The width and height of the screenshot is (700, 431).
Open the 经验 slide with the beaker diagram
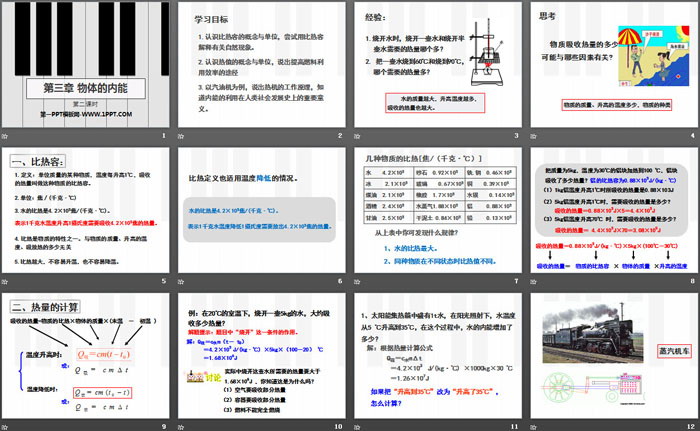[x=438, y=65]
